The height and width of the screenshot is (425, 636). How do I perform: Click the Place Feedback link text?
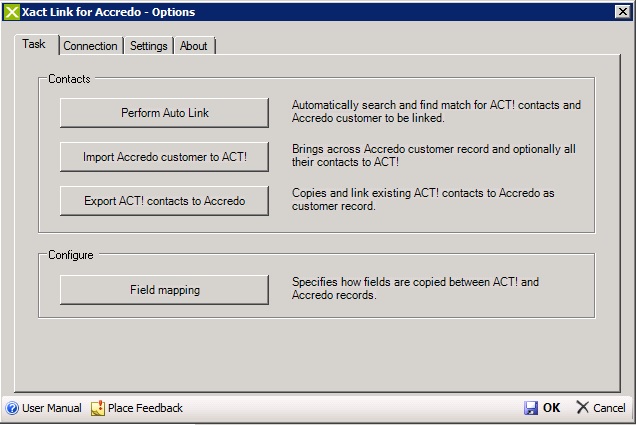click(x=145, y=408)
